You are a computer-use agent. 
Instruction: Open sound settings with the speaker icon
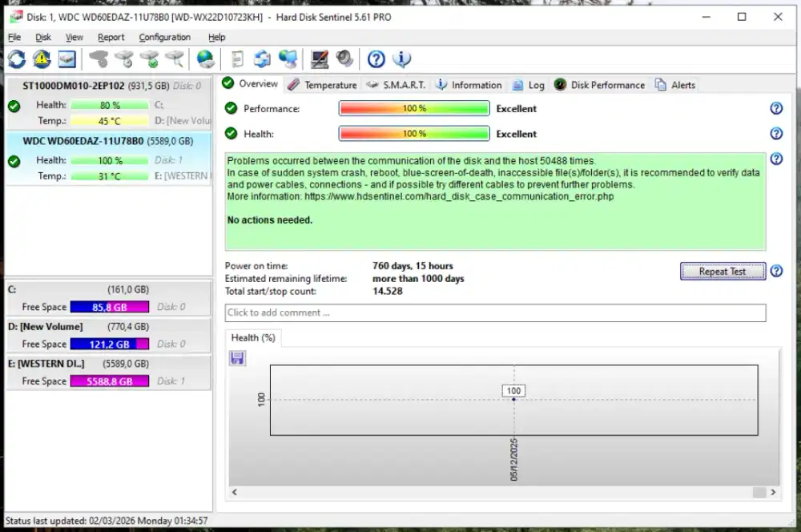(x=344, y=58)
